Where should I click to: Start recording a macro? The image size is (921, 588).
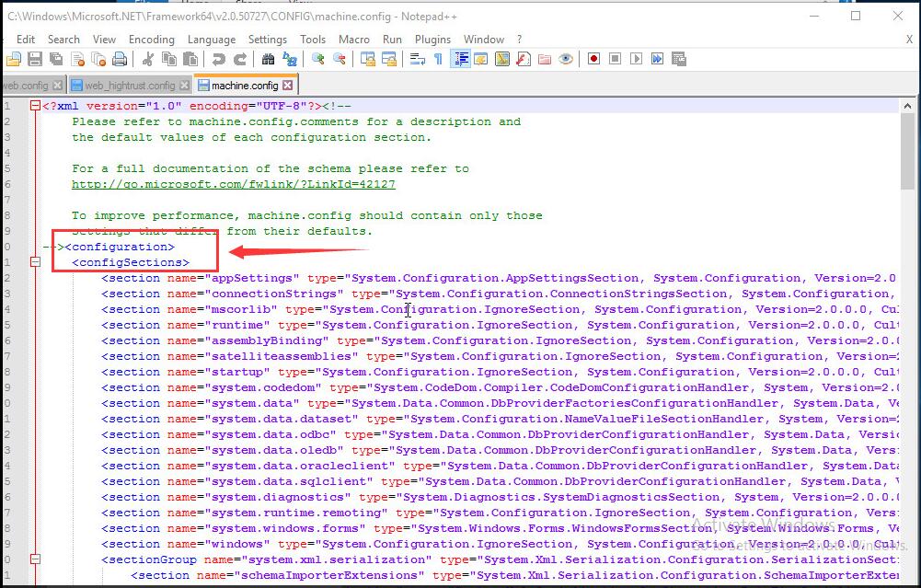point(593,58)
